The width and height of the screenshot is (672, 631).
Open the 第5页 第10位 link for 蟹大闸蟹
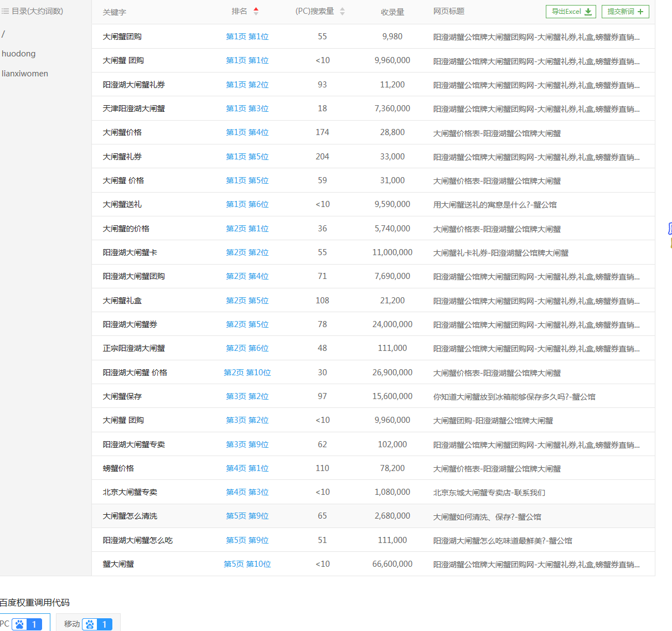pos(247,563)
